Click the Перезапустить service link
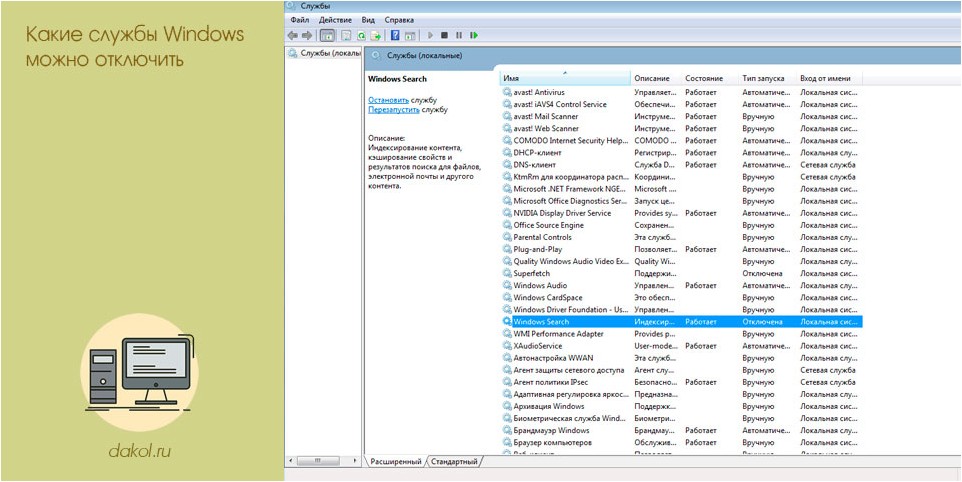Image resolution: width=962 pixels, height=482 pixels. 394,110
